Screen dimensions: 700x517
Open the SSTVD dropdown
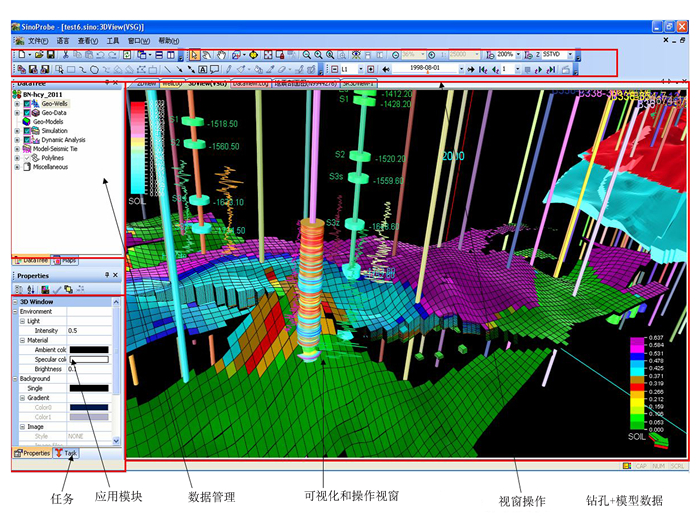pos(570,54)
